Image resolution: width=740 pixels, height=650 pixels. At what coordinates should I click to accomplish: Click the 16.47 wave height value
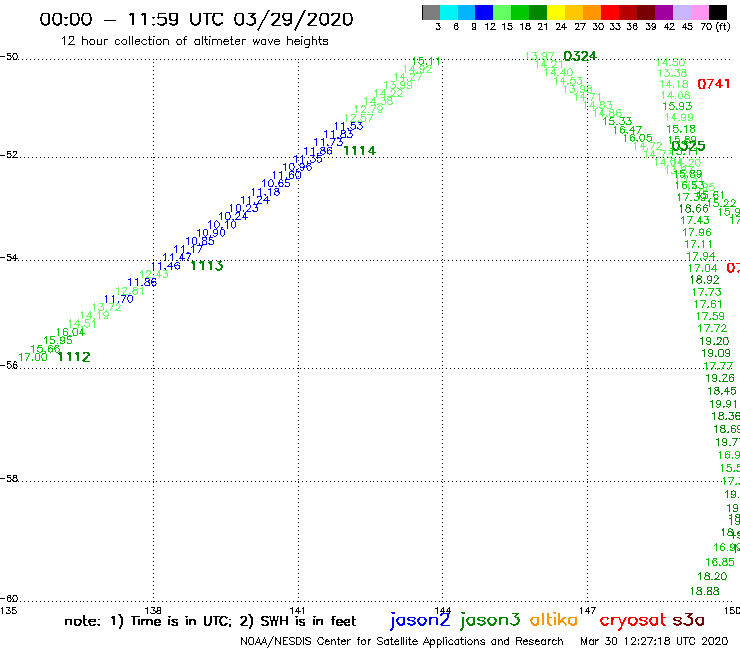click(x=628, y=129)
